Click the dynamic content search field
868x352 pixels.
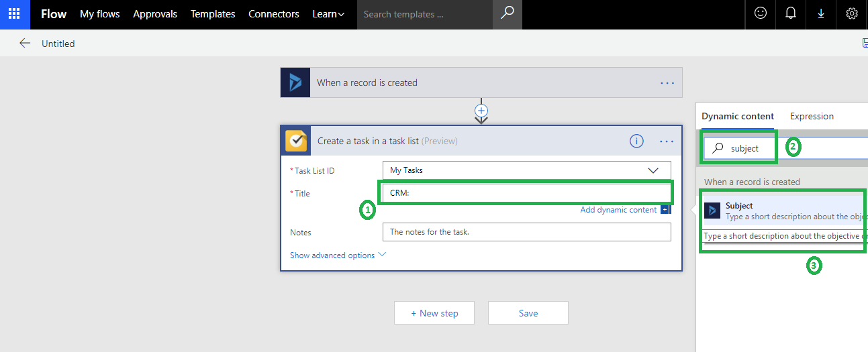[785, 148]
